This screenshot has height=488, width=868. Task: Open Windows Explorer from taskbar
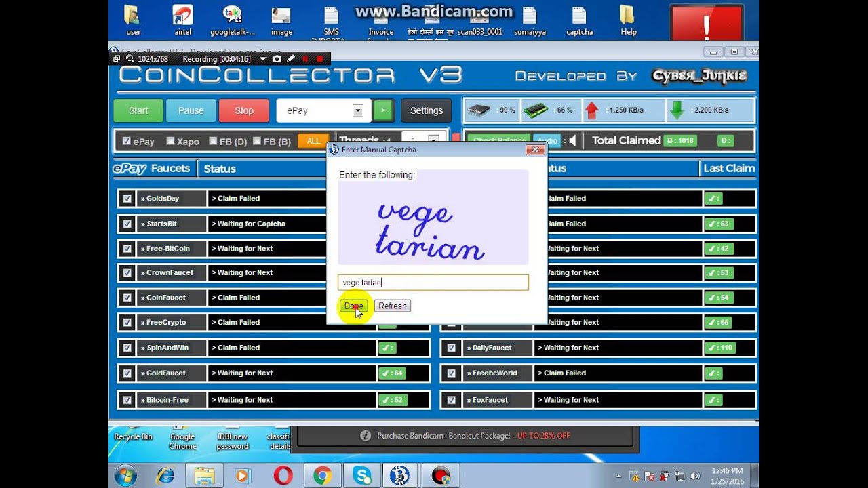(205, 476)
